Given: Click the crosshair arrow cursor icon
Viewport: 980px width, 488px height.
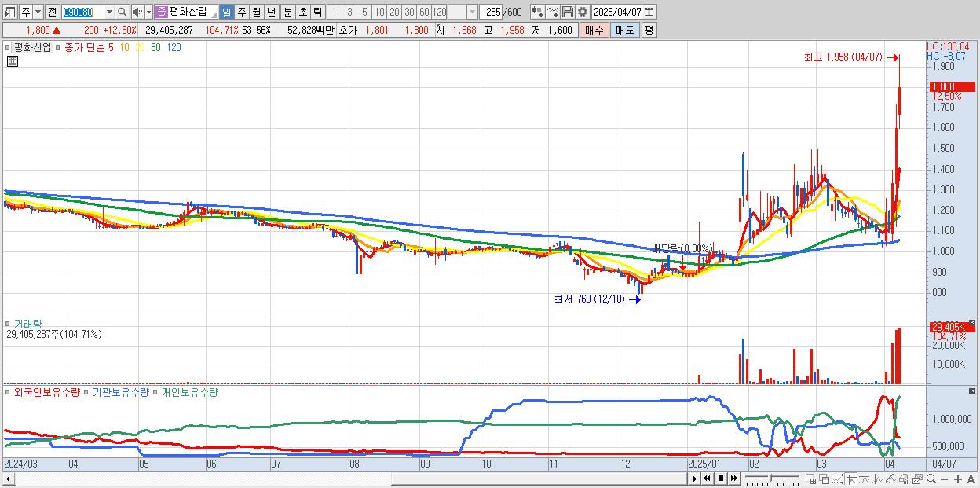Looking at the screenshot, I should coord(852,479).
